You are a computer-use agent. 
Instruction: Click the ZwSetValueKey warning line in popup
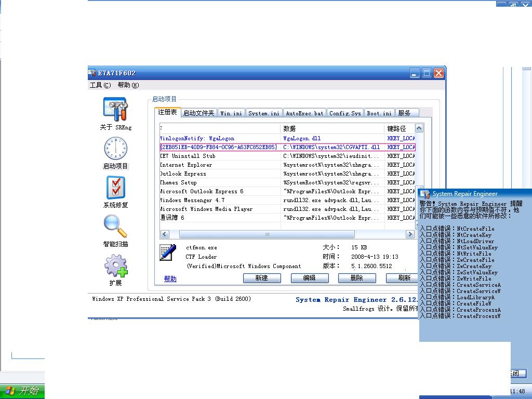pos(459,272)
